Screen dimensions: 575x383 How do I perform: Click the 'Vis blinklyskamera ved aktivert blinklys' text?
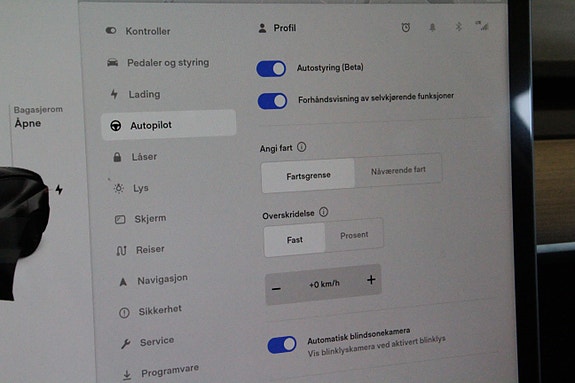[377, 346]
